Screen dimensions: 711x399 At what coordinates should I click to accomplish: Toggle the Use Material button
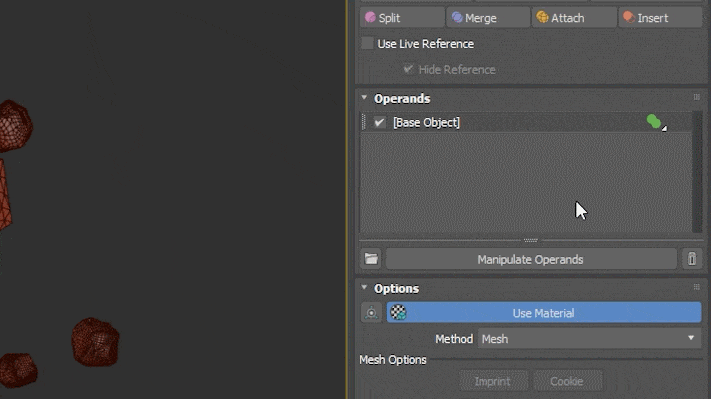pos(544,312)
